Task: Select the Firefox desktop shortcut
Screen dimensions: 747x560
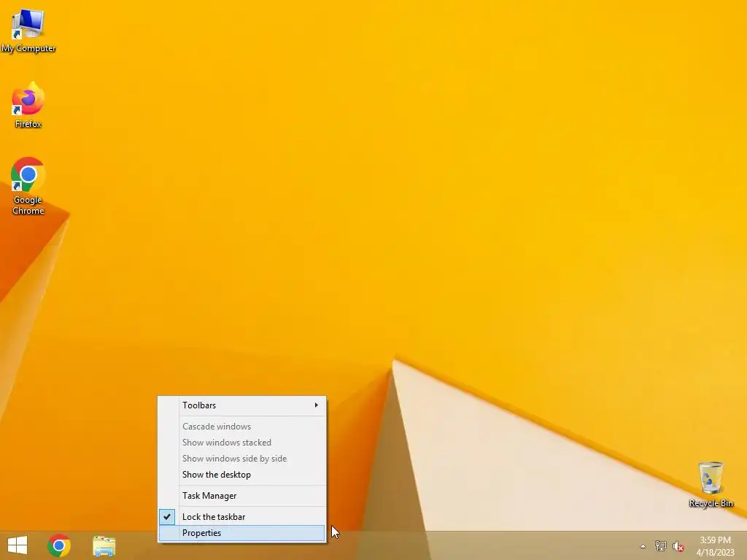Action: coord(28,105)
